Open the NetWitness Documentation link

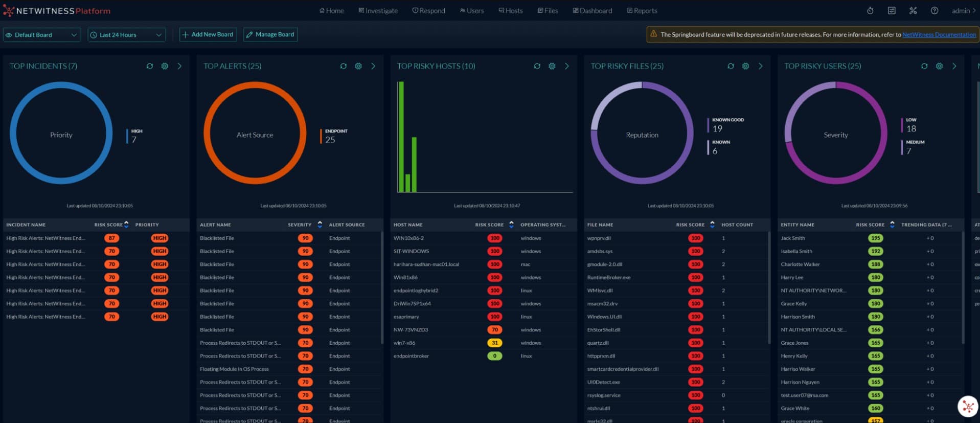[x=939, y=35]
